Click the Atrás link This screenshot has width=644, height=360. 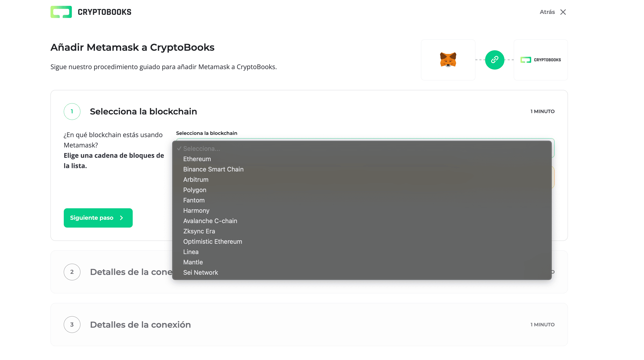tap(547, 12)
